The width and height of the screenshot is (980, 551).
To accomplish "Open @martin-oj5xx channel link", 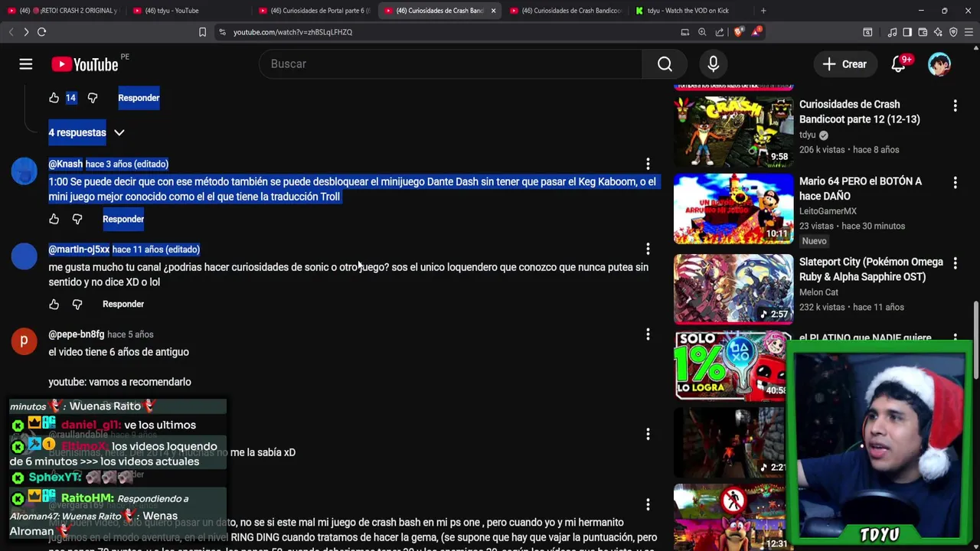I will (79, 249).
